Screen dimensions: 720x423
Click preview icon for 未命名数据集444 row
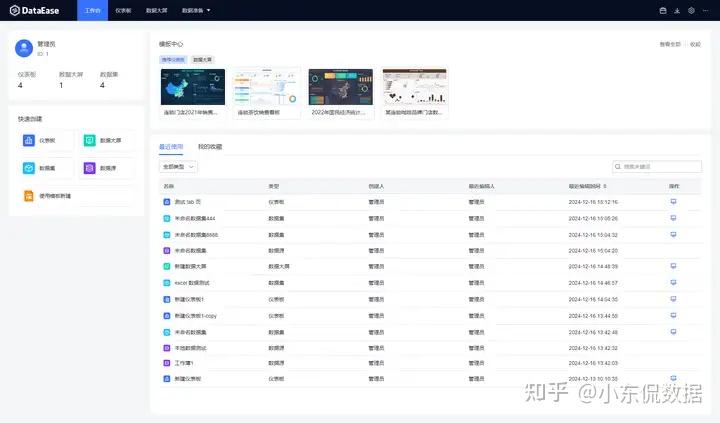click(x=673, y=218)
